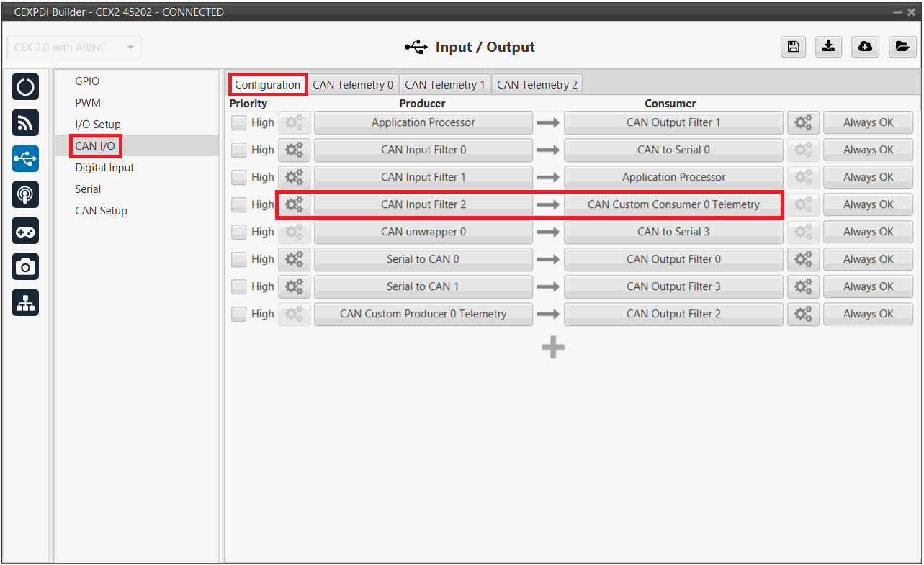The height and width of the screenshot is (565, 924).
Task: Open settings gear for CAN Output Filter 1
Action: point(803,122)
